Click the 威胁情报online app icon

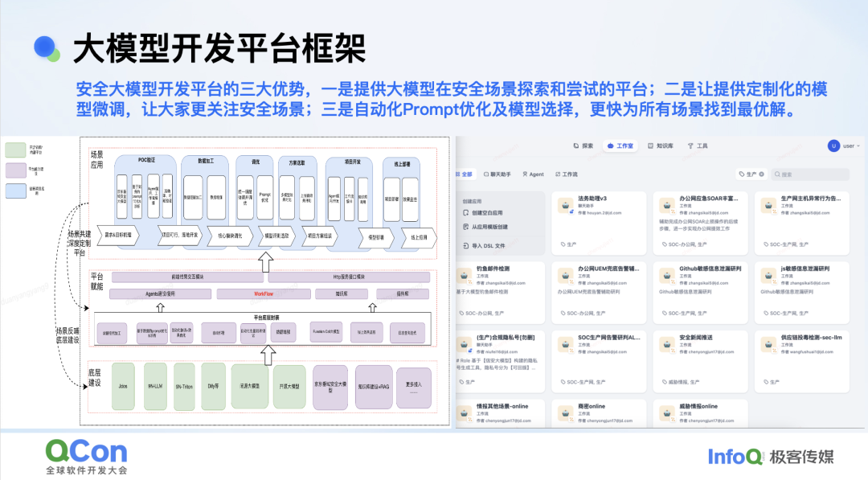[666, 413]
